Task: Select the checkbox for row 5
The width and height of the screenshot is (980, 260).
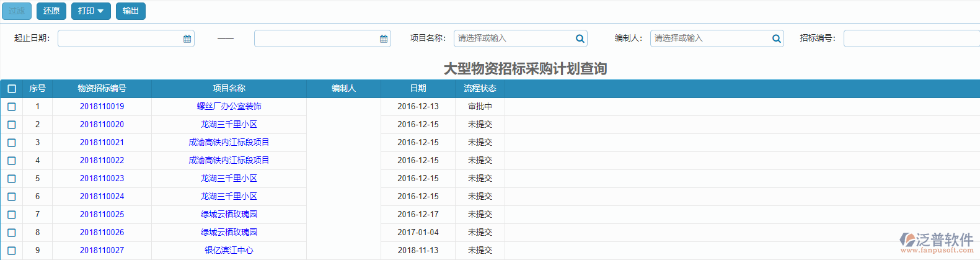Action: 12,179
